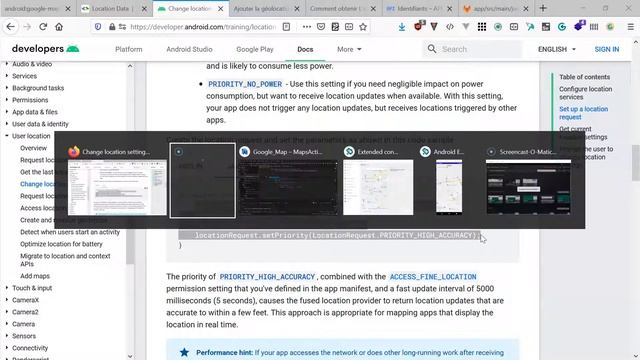640x360 pixels.
Task: Open Firefox hamburger menu
Action: pyautogui.click(x=631, y=27)
